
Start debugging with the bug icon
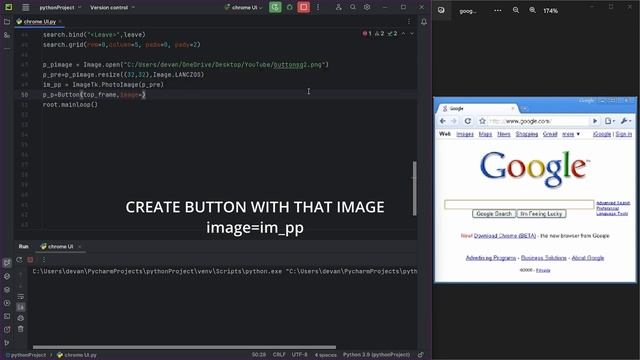(289, 7)
